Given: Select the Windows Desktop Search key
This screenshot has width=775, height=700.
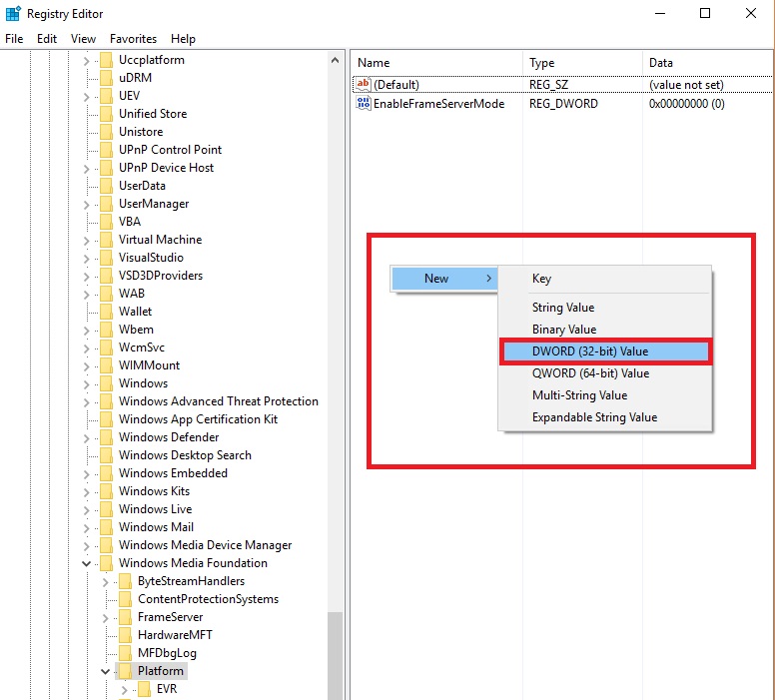Looking at the screenshot, I should 185,455.
